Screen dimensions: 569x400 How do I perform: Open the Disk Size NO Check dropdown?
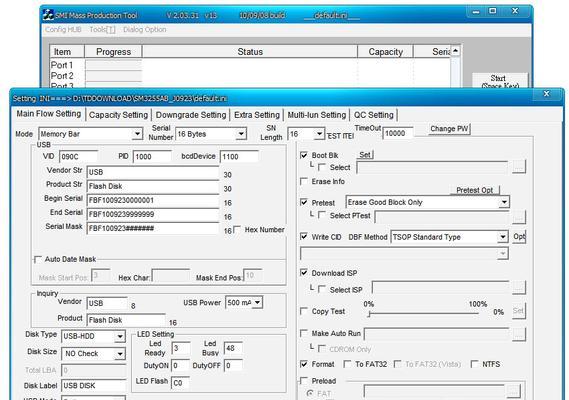(120, 354)
